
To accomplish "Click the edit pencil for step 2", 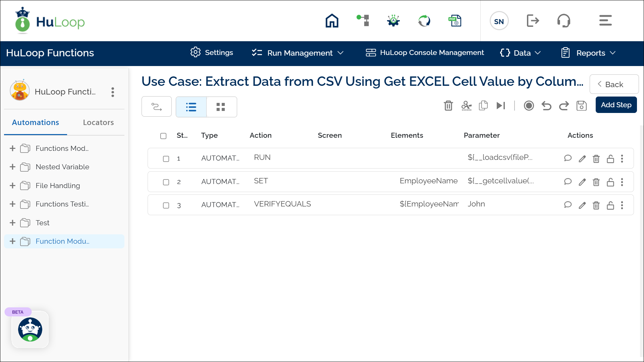I will pyautogui.click(x=582, y=182).
